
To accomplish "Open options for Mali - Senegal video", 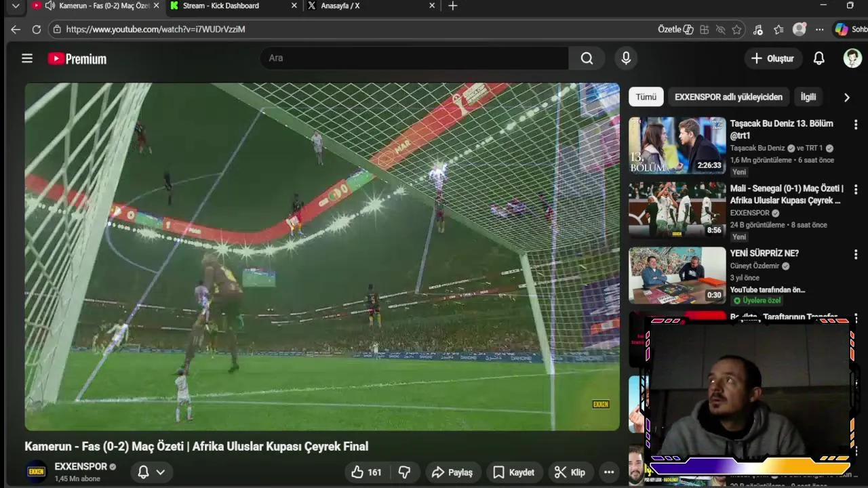I will coord(856,189).
